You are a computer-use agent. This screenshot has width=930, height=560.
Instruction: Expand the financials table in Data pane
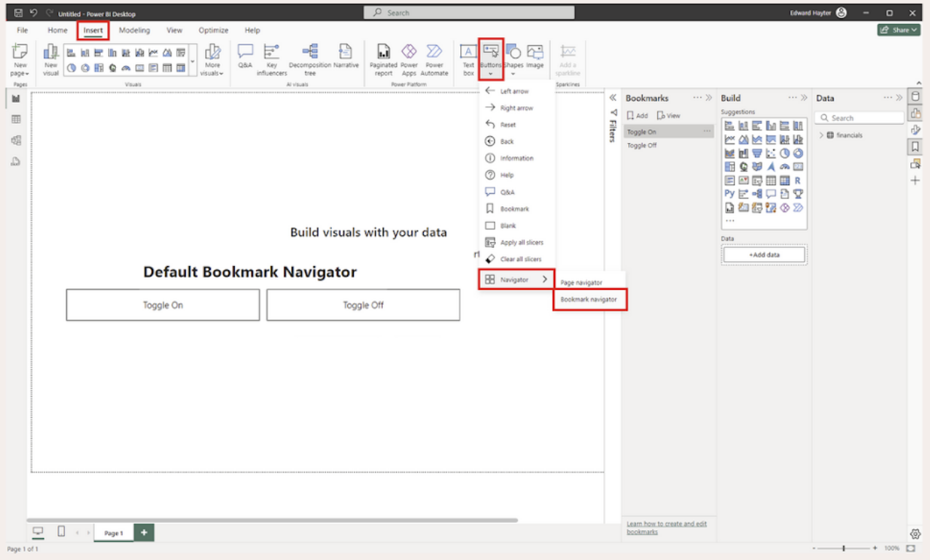pyautogui.click(x=822, y=135)
